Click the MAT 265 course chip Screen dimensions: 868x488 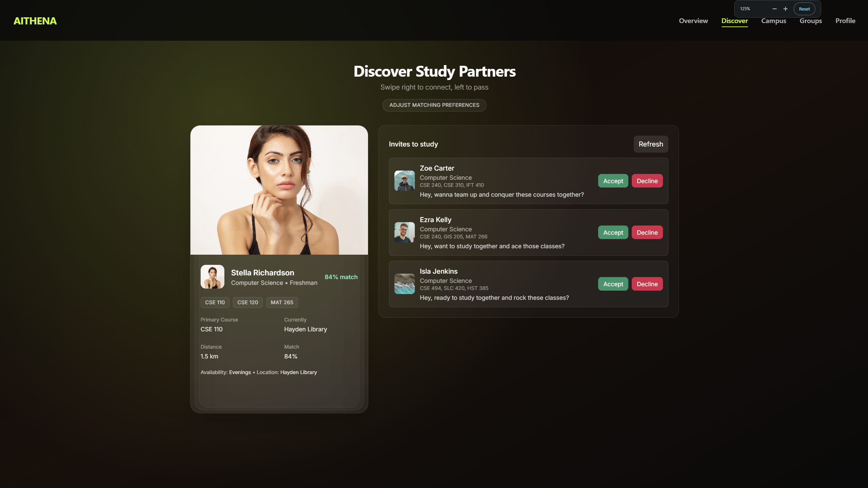[282, 302]
